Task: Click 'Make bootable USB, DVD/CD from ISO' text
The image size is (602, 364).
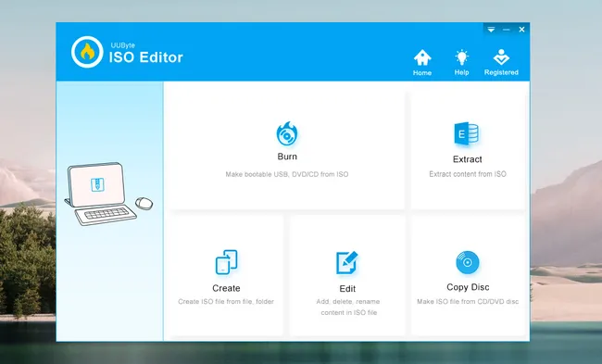Action: [287, 174]
